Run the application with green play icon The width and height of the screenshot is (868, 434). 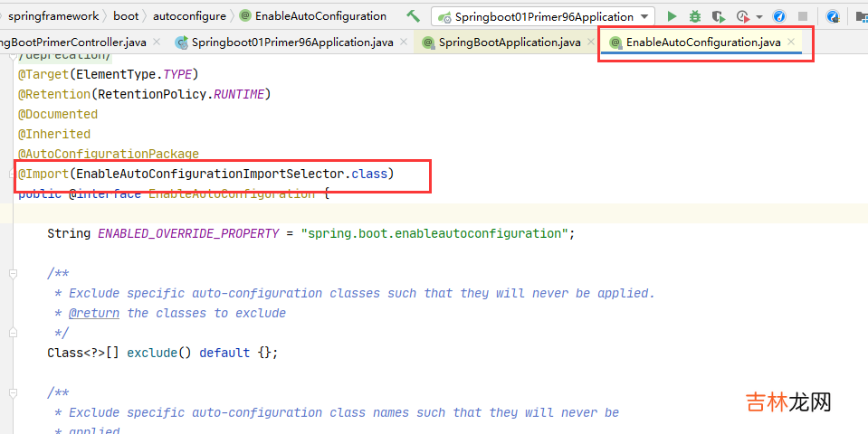[672, 16]
